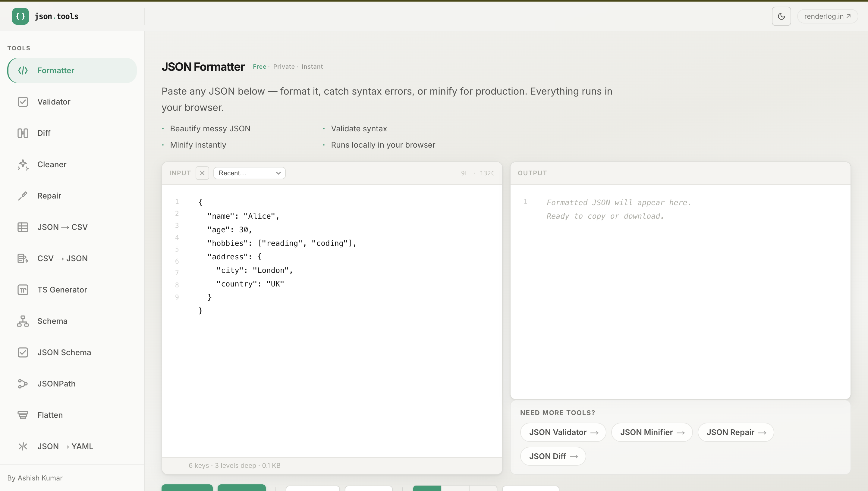Open the JSON Minifier shortcut button

click(652, 432)
